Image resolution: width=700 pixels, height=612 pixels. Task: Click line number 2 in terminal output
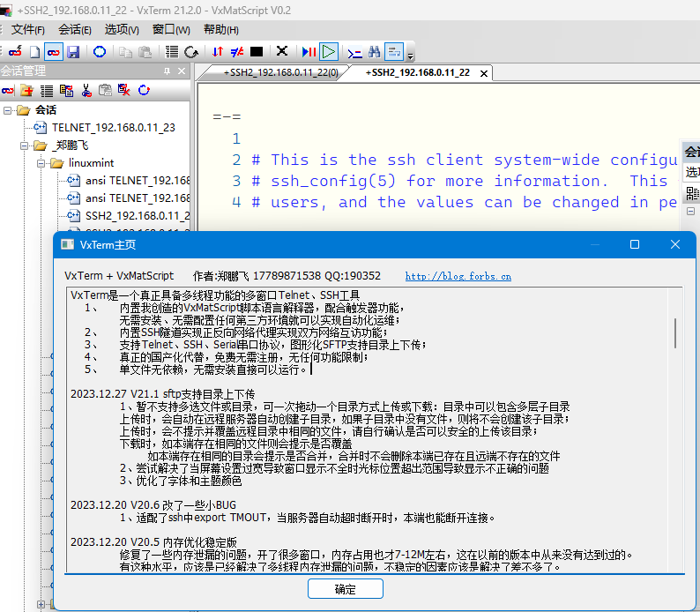[236, 160]
